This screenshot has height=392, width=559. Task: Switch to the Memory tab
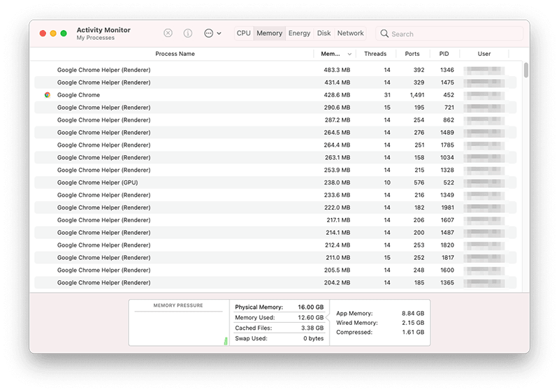pos(270,33)
